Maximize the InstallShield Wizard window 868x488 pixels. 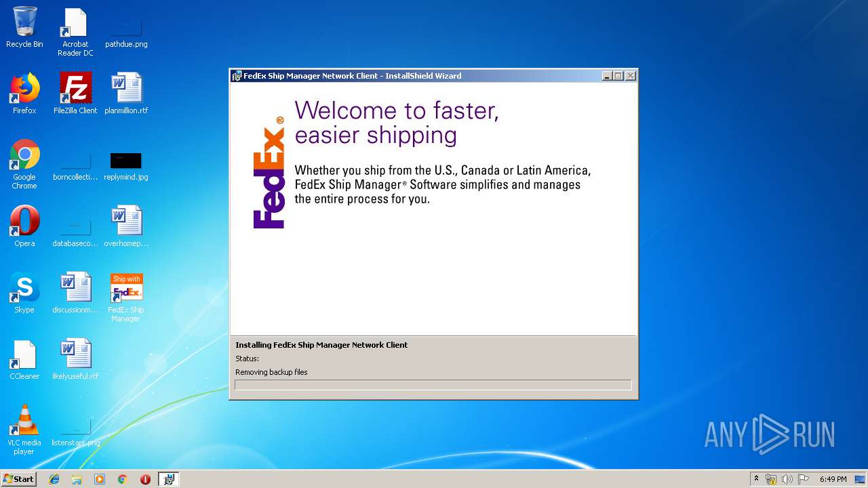click(x=618, y=76)
